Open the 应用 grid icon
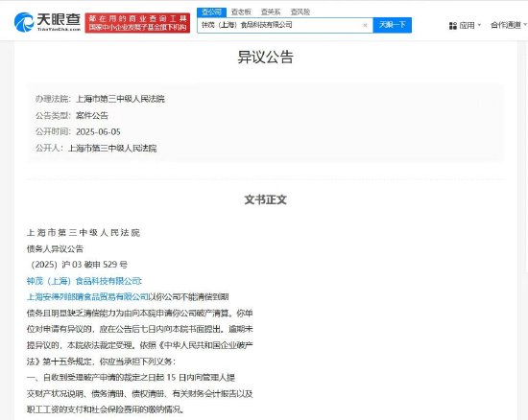Image resolution: width=528 pixels, height=420 pixels. tap(453, 26)
